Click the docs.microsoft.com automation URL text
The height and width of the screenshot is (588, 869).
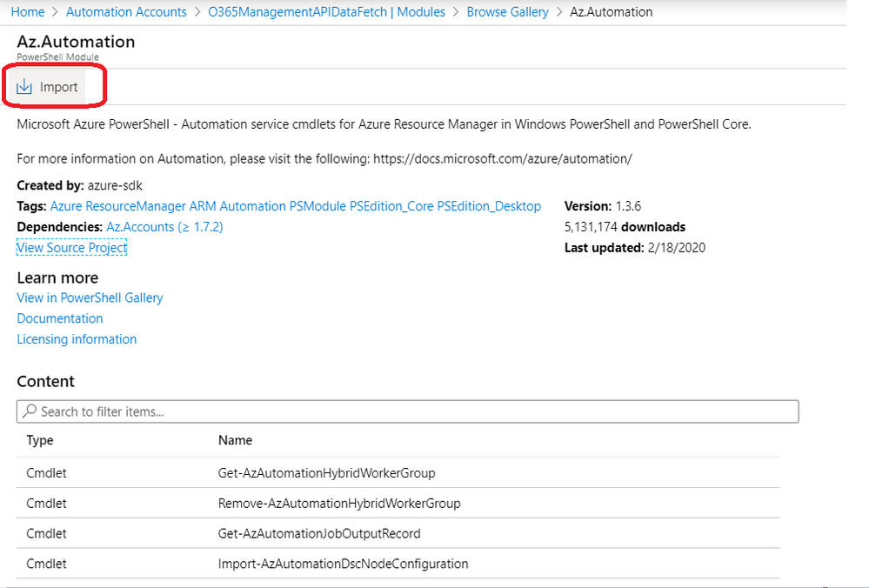point(503,158)
